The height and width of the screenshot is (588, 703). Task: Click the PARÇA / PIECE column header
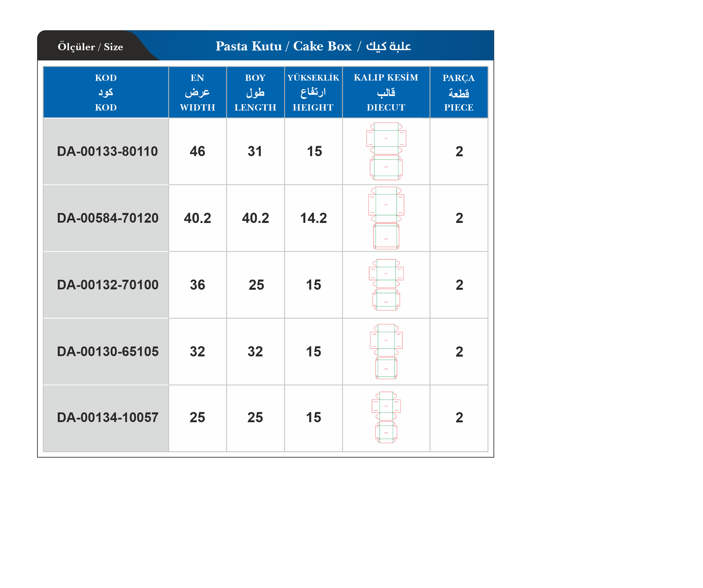(459, 92)
